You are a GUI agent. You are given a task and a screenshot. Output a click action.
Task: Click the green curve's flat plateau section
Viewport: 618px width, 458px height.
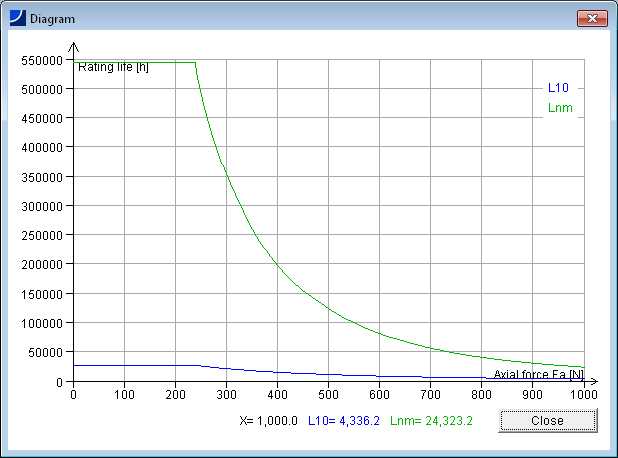pos(135,62)
